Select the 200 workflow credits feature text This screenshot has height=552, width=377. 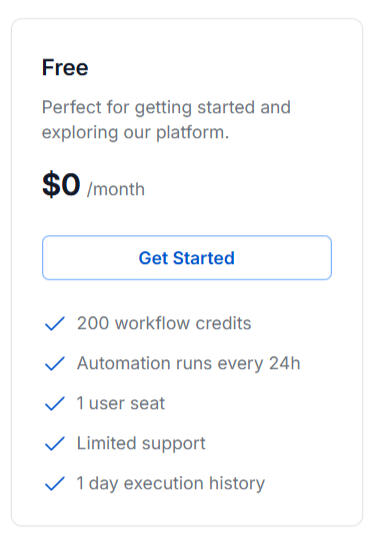coord(164,323)
